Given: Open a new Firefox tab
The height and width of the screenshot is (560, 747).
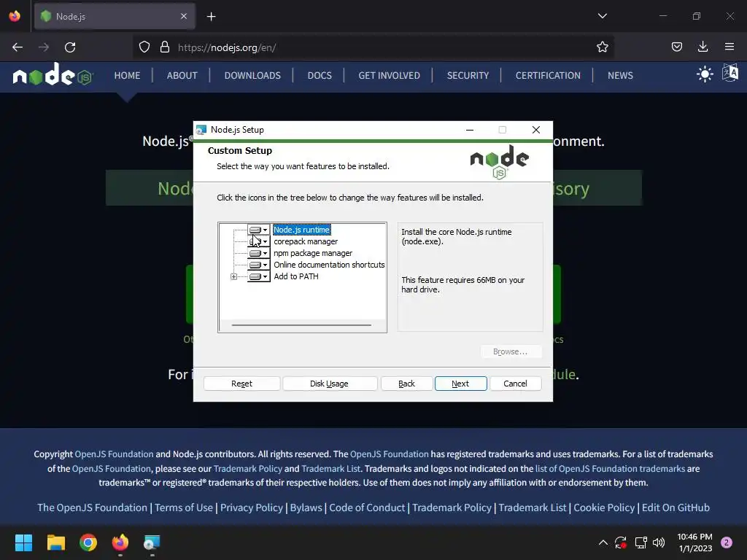Looking at the screenshot, I should (211, 17).
